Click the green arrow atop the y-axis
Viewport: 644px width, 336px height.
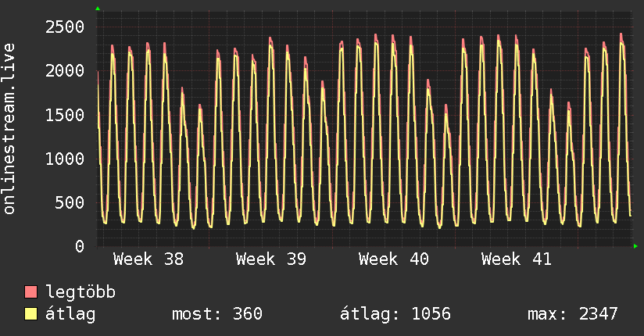(98, 9)
